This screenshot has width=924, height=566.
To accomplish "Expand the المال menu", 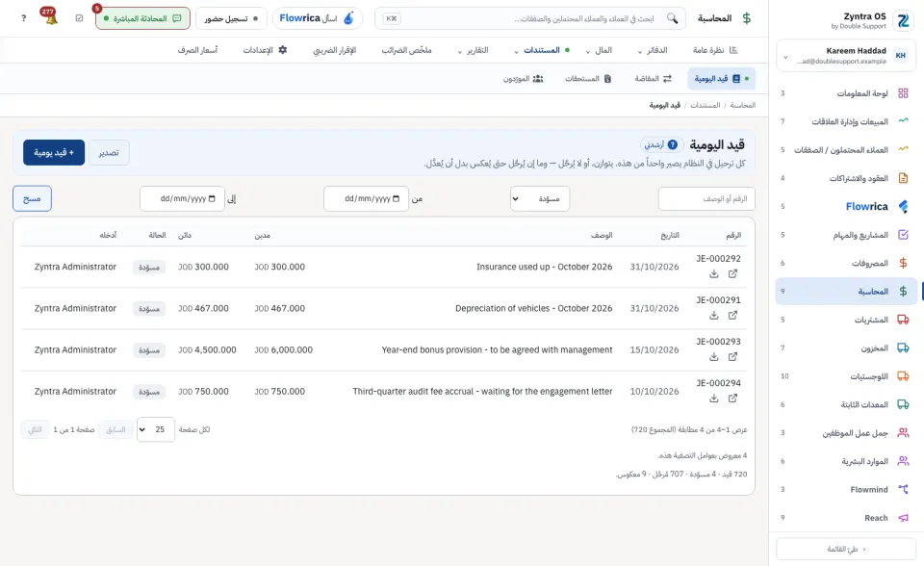I will coord(599,50).
